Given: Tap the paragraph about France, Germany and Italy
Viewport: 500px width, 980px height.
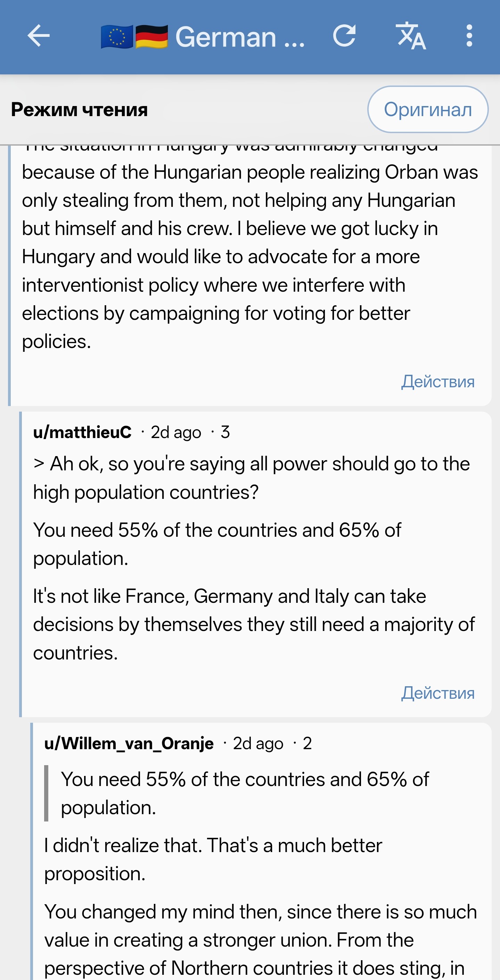Looking at the screenshot, I should coord(254,624).
